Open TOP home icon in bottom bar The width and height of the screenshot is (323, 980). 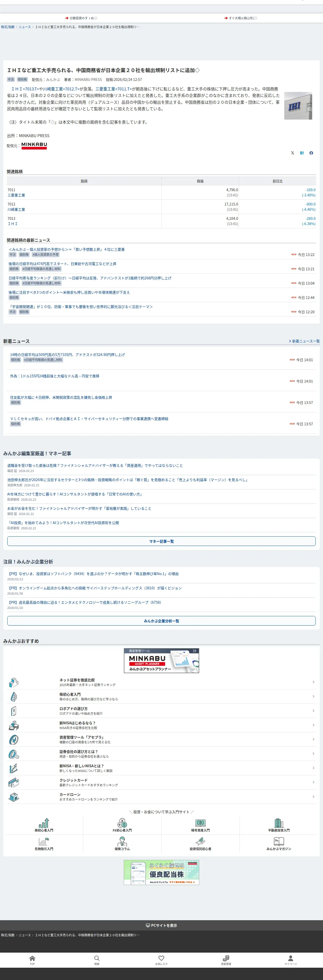tap(32, 958)
